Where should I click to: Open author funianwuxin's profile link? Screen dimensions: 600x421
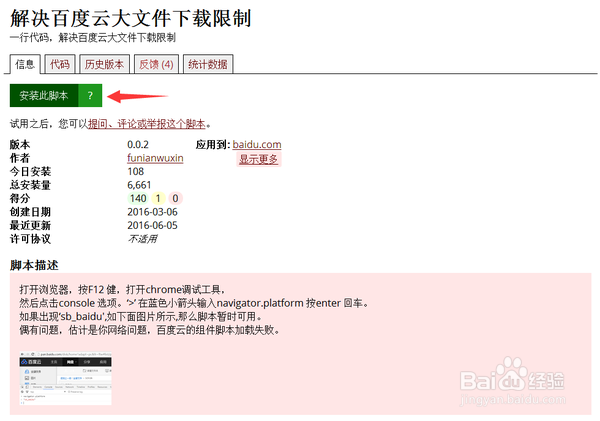coord(155,158)
